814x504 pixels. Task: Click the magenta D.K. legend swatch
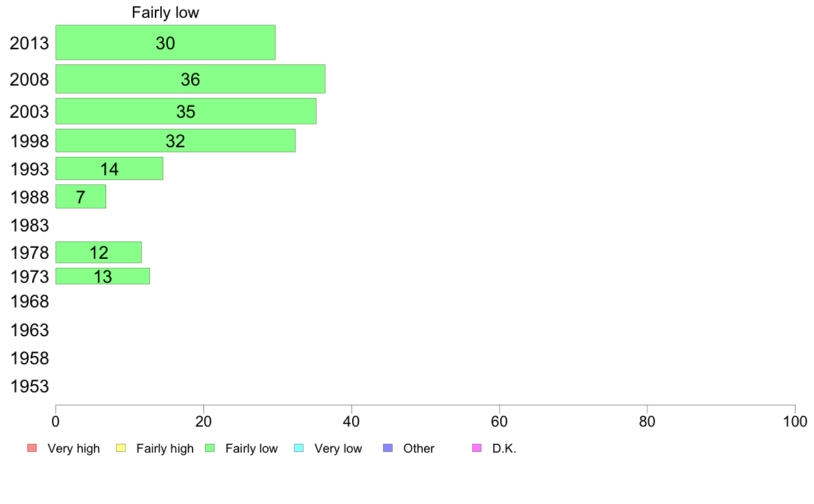click(477, 448)
